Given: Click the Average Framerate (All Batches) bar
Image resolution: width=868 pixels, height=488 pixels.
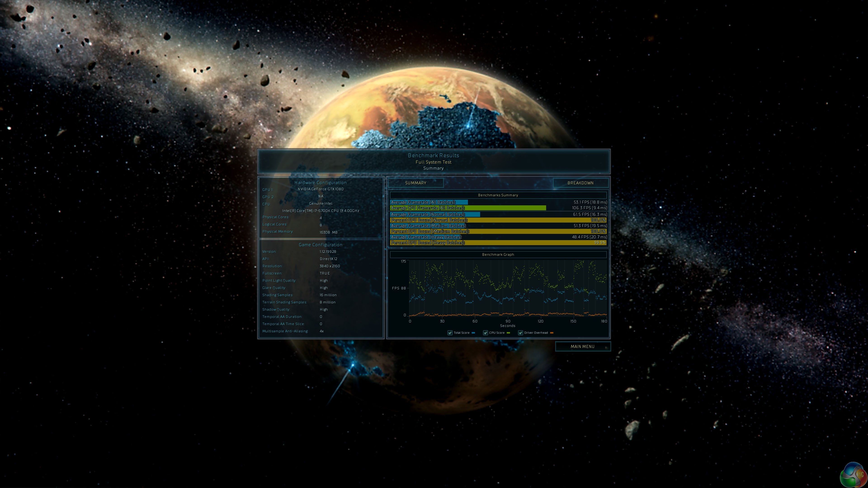Looking at the screenshot, I should click(x=429, y=202).
